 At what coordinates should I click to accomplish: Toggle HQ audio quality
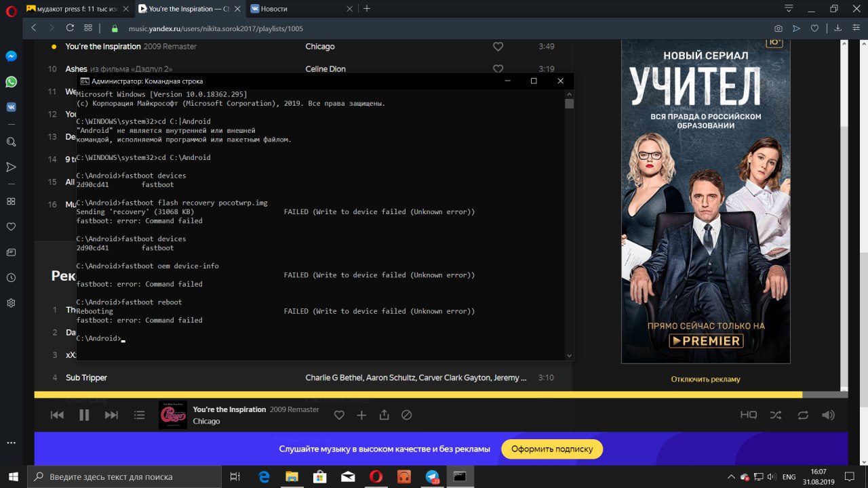tap(748, 415)
